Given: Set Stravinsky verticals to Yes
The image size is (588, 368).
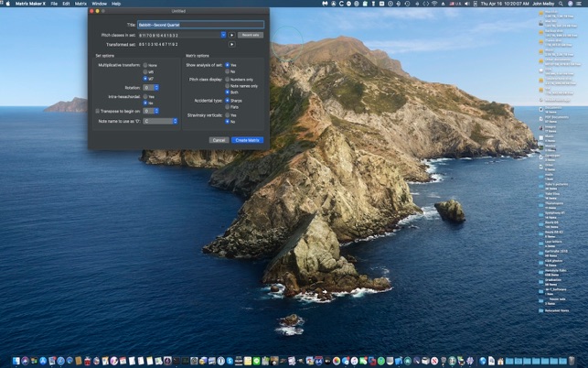Looking at the screenshot, I should pos(228,114).
